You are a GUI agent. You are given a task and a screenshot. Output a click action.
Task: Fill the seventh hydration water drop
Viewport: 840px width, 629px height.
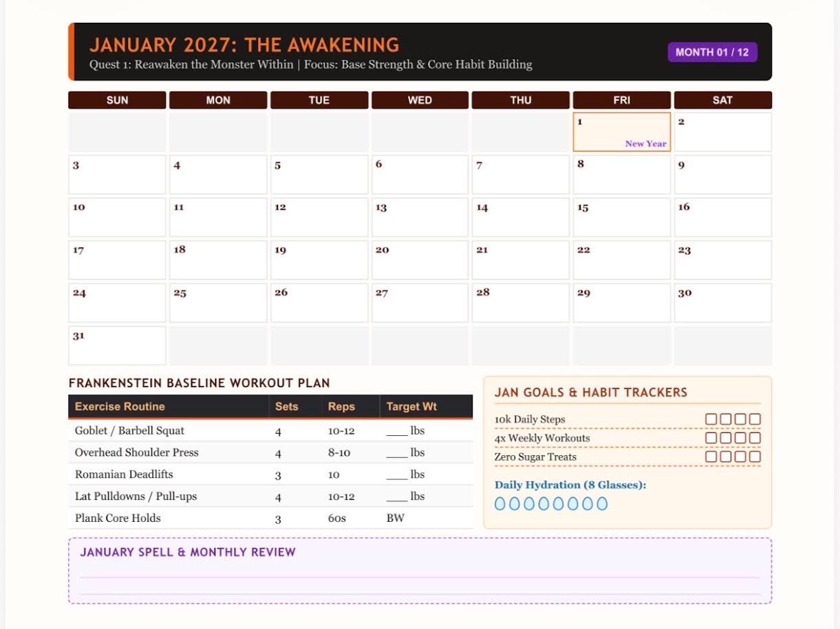pos(588,504)
